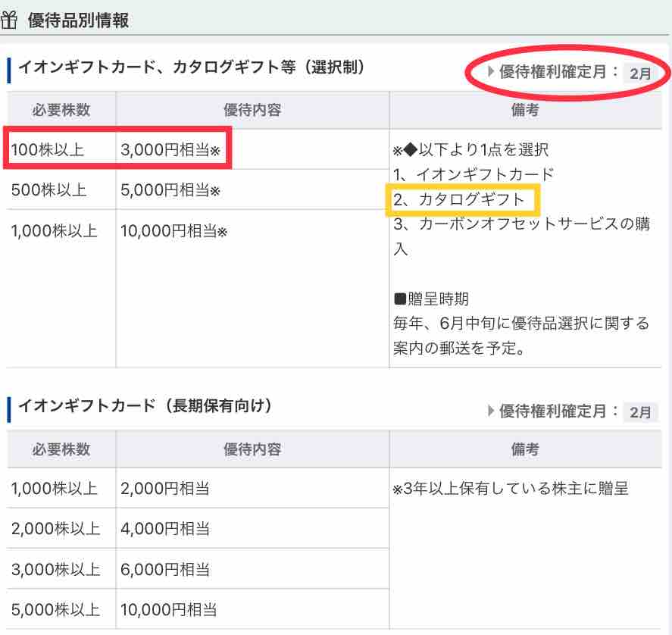Select the 2,000円相当 cell

click(x=252, y=488)
